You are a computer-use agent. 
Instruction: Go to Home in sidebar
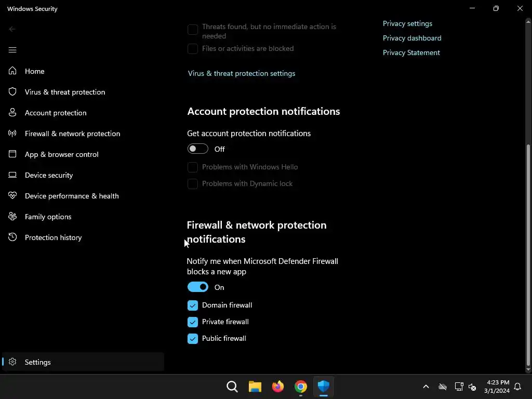click(35, 71)
